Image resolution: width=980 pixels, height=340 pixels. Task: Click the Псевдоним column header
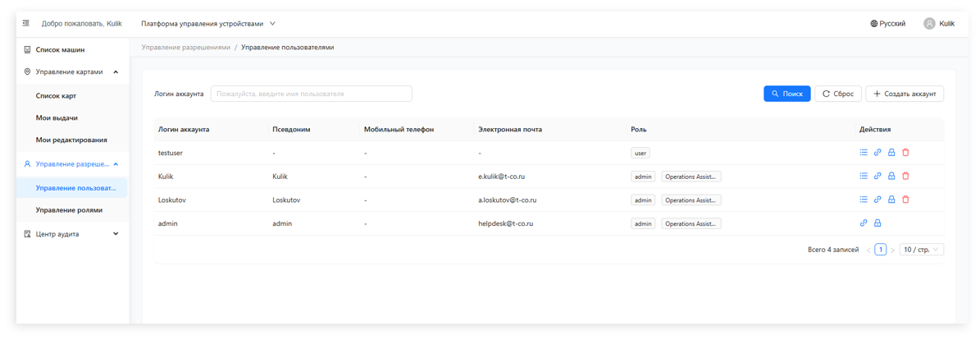pos(292,130)
